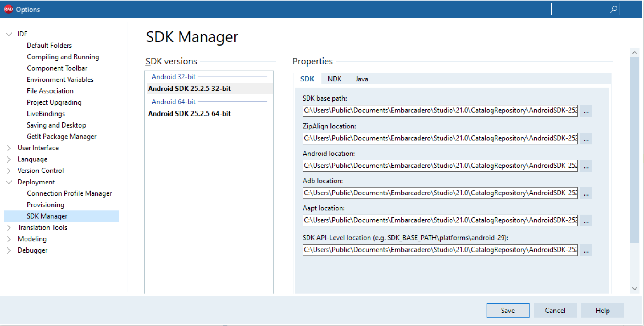The image size is (644, 326).
Task: Browse for the Android location
Action: [586, 166]
